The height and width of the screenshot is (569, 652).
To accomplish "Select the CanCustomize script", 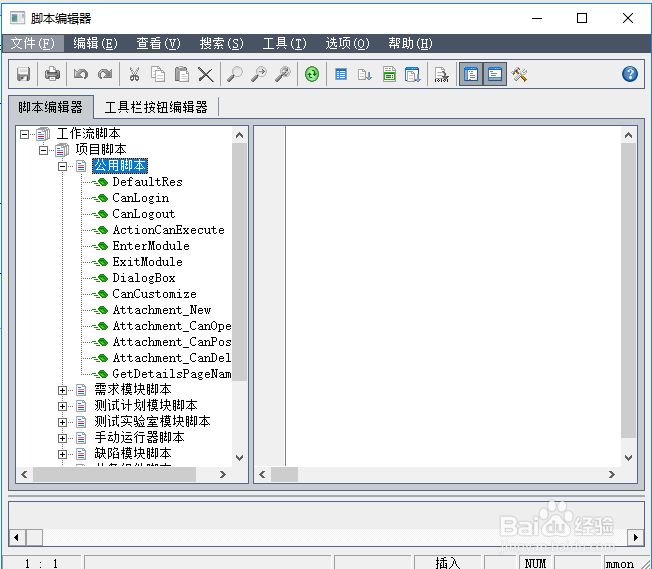I will tap(154, 294).
